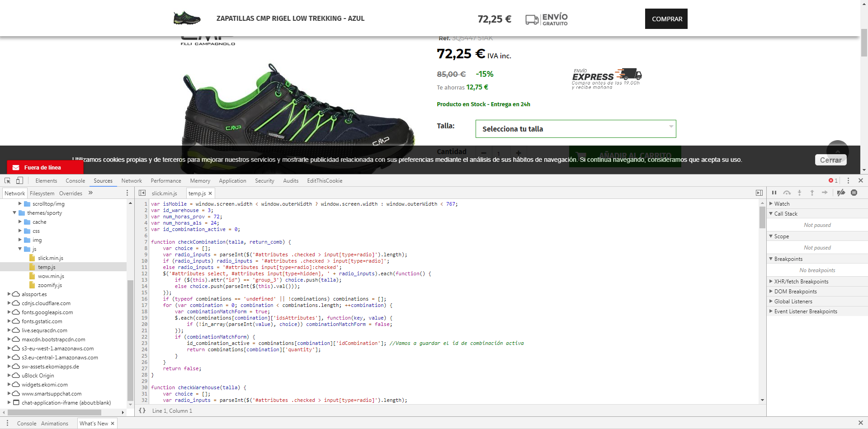Screen dimensions: 868x429
Task: Close the temp.js editor tab
Action: [x=210, y=193]
